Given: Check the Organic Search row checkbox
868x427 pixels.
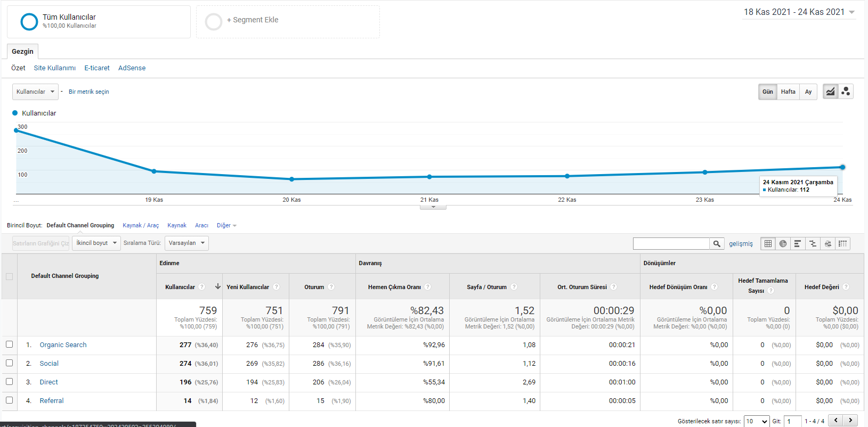Looking at the screenshot, I should pos(9,344).
